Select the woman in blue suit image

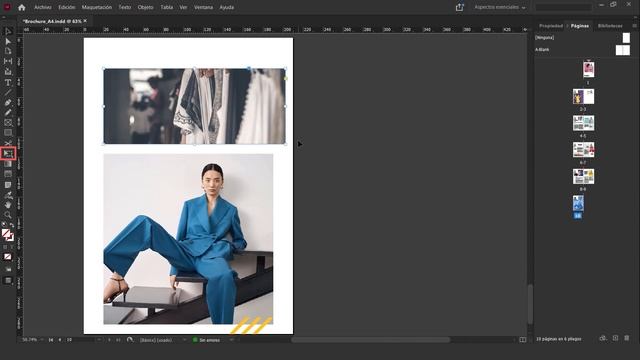tap(188, 239)
